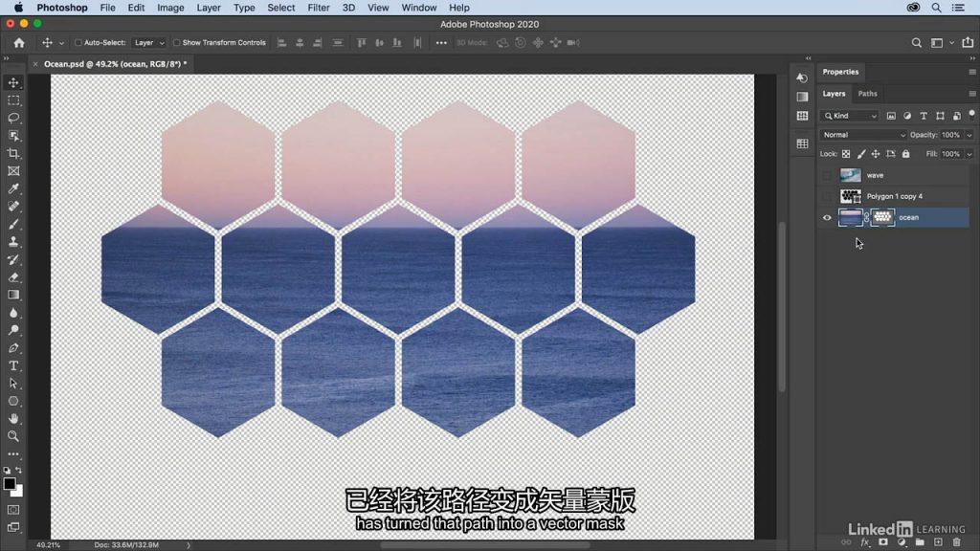
Task: Go to the Home screen
Action: tap(19, 42)
